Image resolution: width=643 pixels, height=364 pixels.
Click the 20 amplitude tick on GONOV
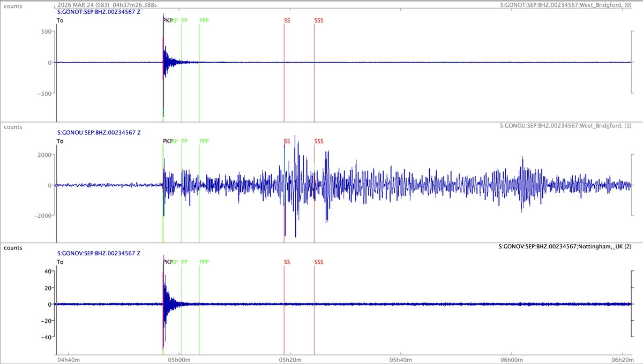pos(48,288)
